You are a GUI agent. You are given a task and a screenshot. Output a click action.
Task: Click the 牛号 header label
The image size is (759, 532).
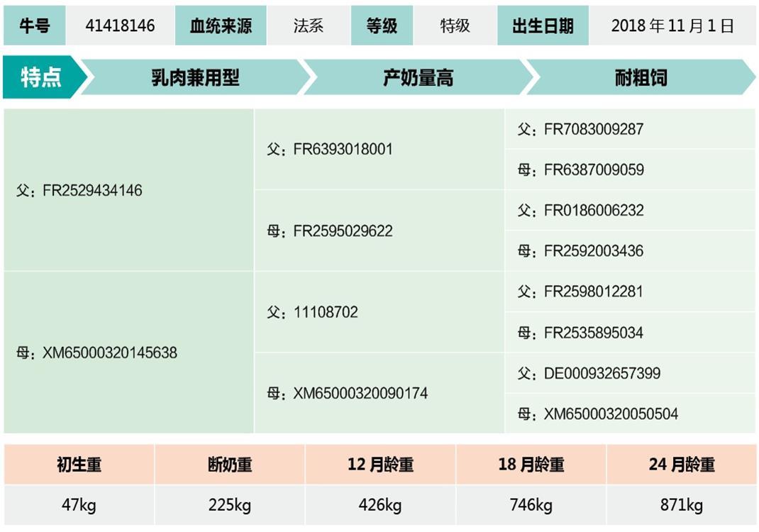point(34,26)
